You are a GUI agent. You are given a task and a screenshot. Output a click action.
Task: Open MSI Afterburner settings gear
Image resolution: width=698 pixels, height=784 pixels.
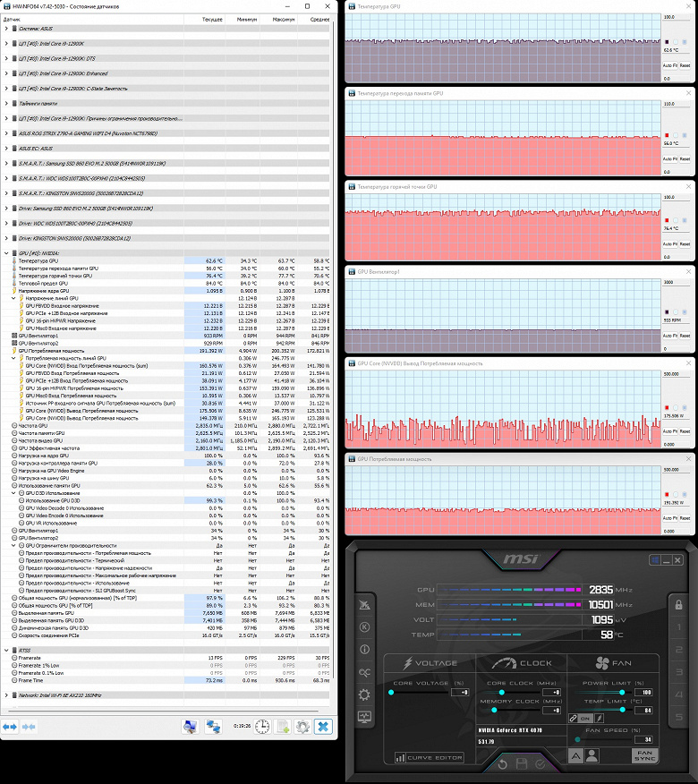(x=364, y=695)
